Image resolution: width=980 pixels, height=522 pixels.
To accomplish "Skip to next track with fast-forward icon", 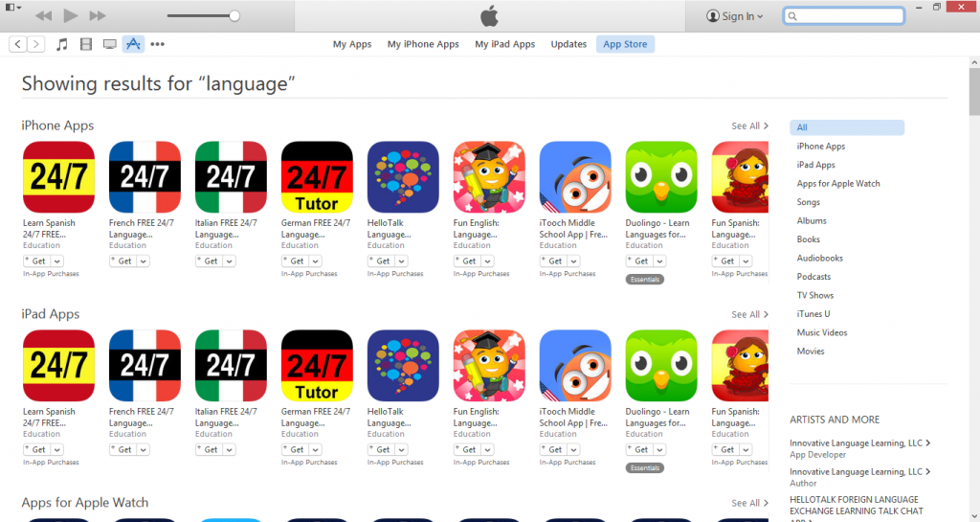I will (x=98, y=15).
